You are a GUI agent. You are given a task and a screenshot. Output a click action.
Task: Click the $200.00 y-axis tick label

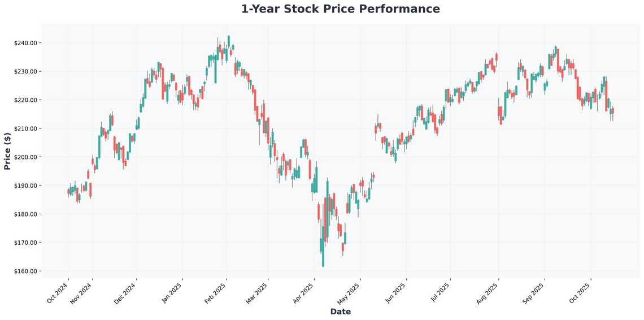point(25,157)
